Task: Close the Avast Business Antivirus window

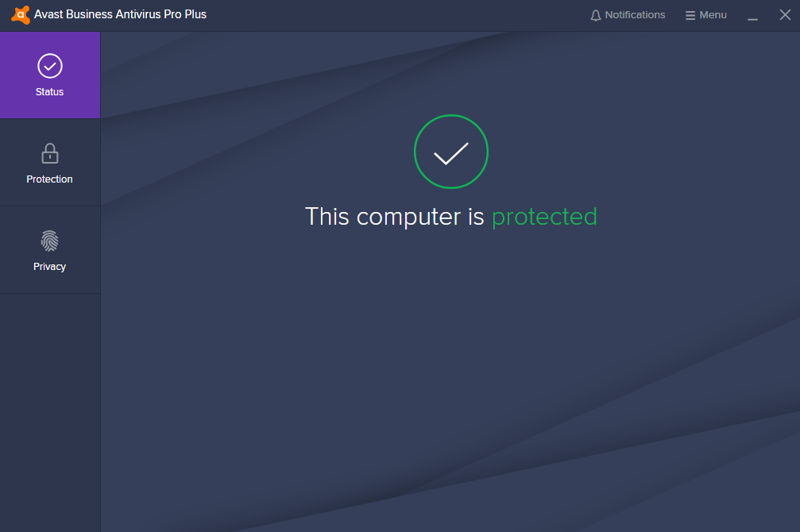Action: click(785, 15)
